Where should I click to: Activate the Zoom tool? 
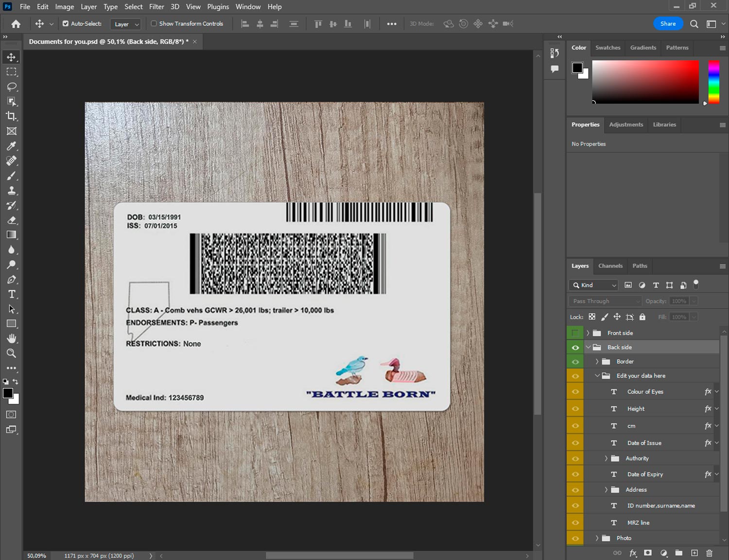12,353
